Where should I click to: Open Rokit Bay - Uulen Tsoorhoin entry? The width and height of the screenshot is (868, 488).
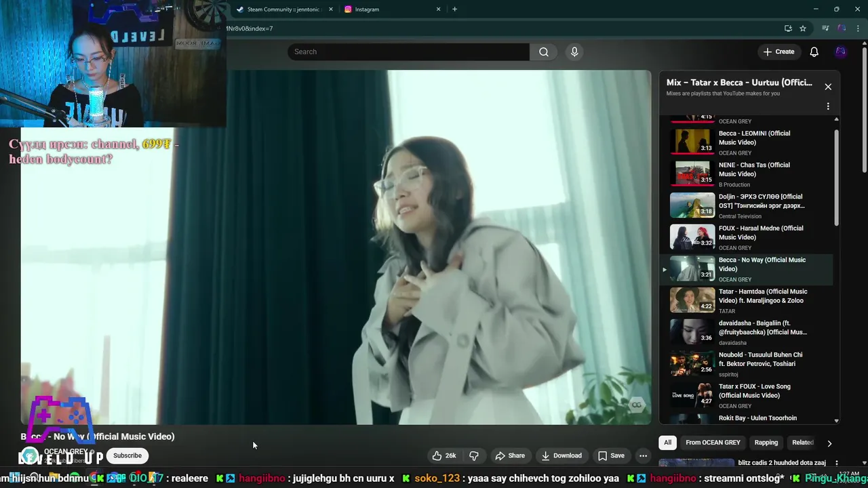tap(746, 418)
